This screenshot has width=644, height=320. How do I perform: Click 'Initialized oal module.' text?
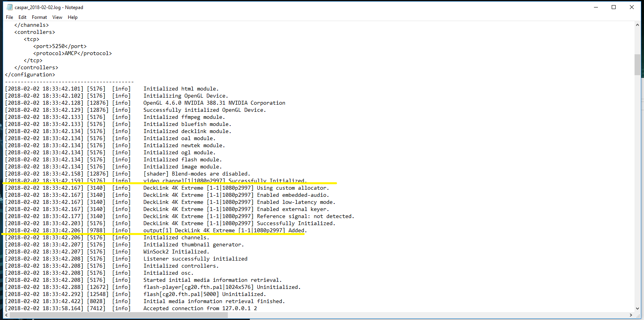[x=179, y=139]
